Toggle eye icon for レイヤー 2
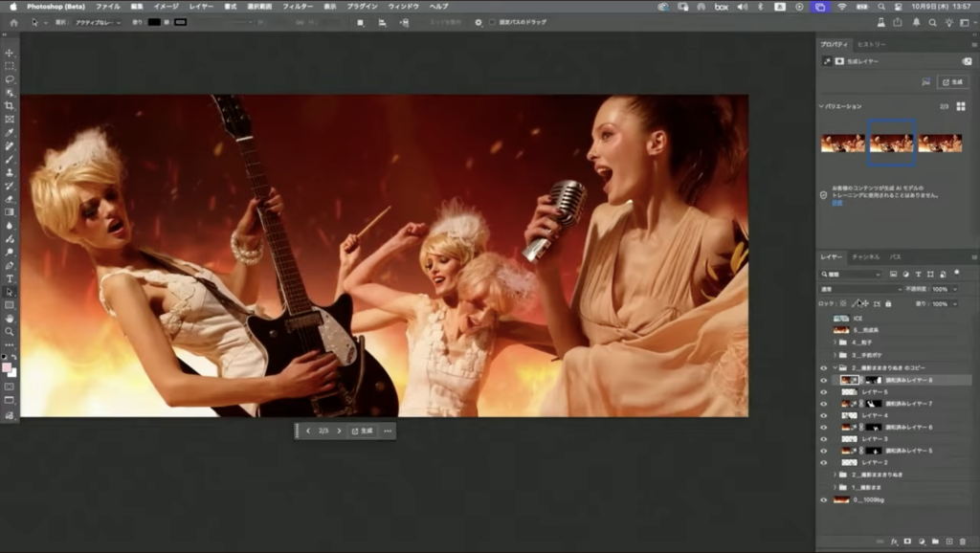This screenshot has height=553, width=980. coord(824,461)
